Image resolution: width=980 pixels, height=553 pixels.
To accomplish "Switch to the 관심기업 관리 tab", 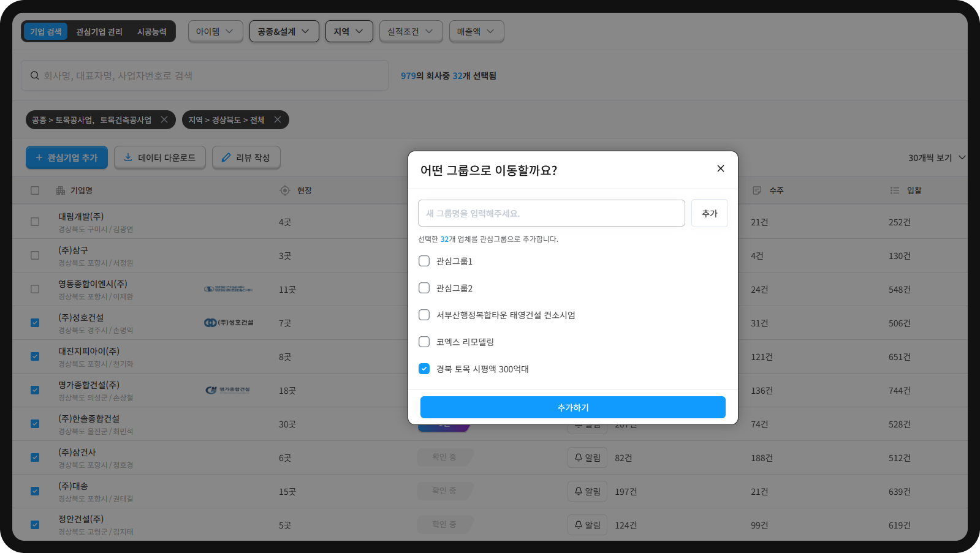I will tap(99, 31).
